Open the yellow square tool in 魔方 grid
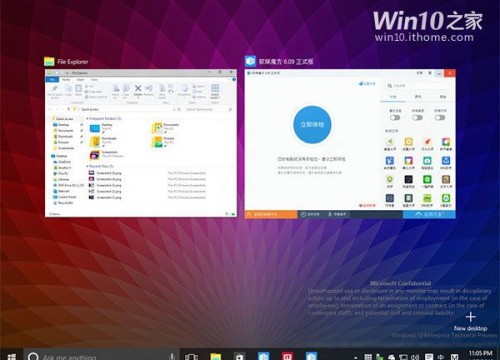The height and width of the screenshot is (360, 500). point(408,142)
